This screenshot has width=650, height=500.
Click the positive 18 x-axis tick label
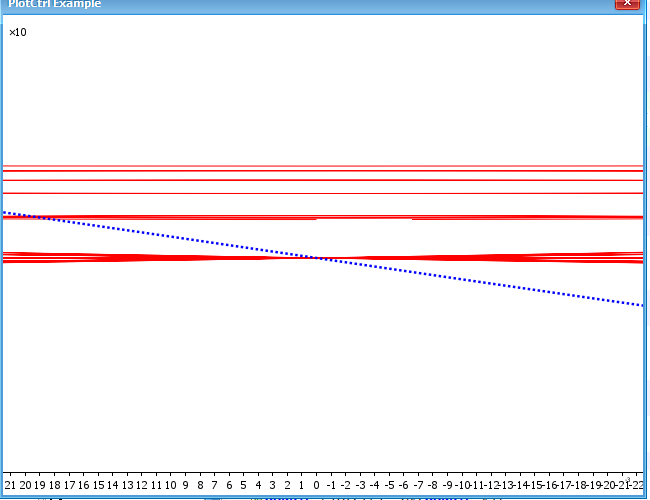[54, 483]
